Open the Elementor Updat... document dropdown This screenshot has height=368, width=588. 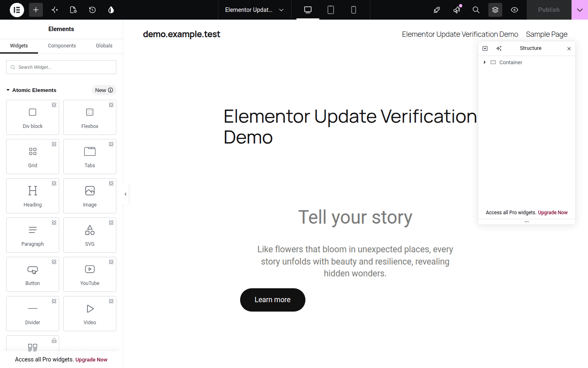click(254, 10)
